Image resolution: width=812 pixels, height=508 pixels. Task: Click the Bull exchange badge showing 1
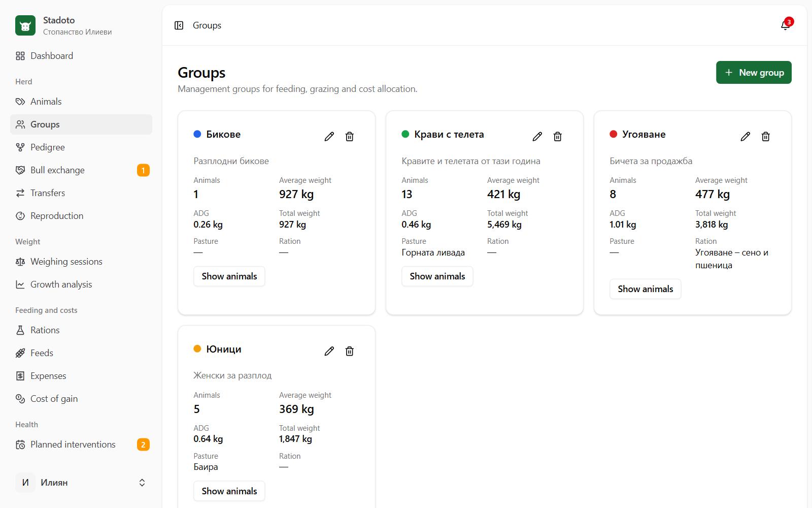(143, 170)
